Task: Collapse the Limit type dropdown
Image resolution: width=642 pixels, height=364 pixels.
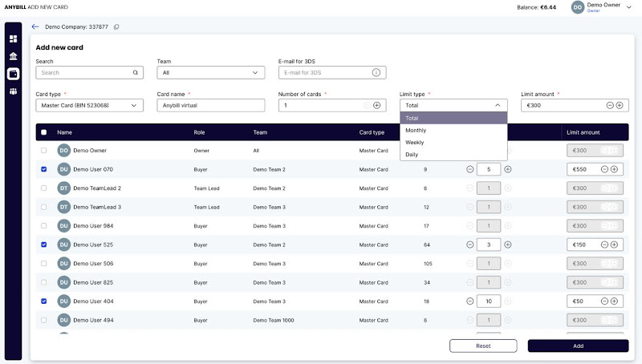Action: point(453,105)
